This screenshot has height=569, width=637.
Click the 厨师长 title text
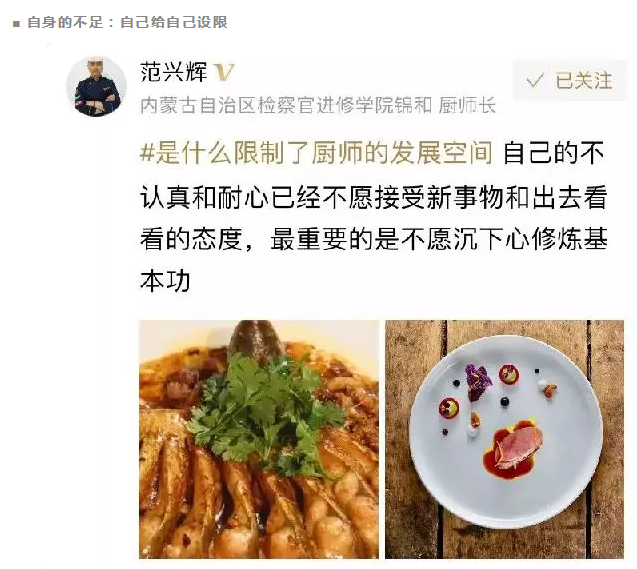tap(468, 106)
